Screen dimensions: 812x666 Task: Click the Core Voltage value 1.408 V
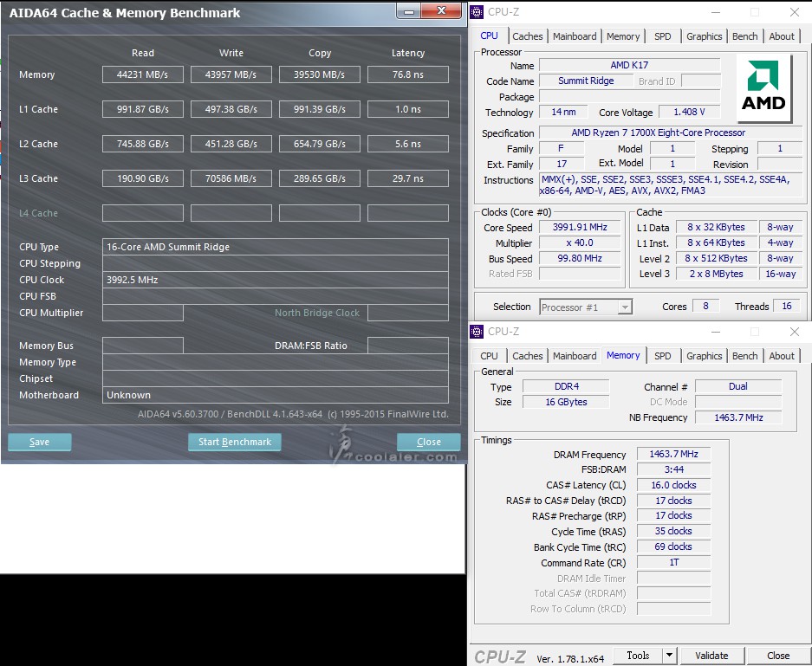[689, 112]
